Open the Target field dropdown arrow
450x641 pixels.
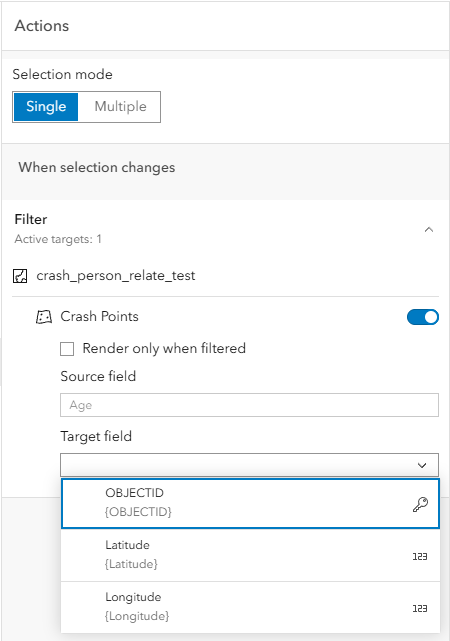point(422,465)
